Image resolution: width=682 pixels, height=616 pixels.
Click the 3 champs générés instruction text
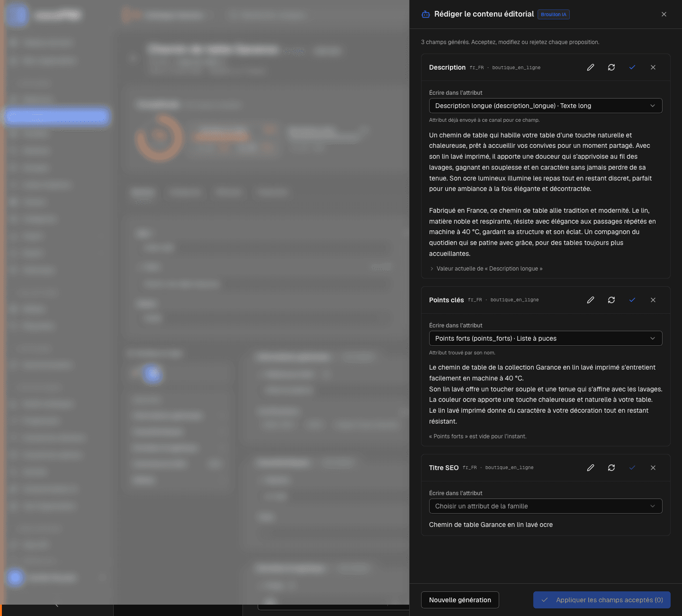510,42
